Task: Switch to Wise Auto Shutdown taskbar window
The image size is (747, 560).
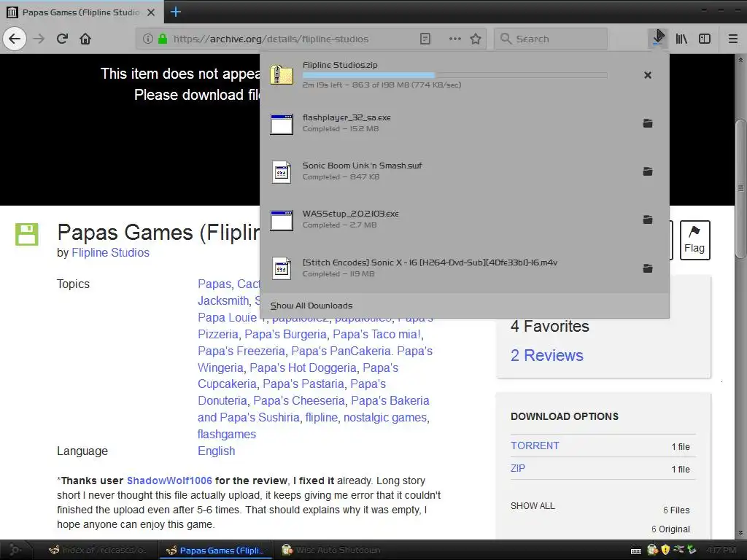Action: point(332,550)
